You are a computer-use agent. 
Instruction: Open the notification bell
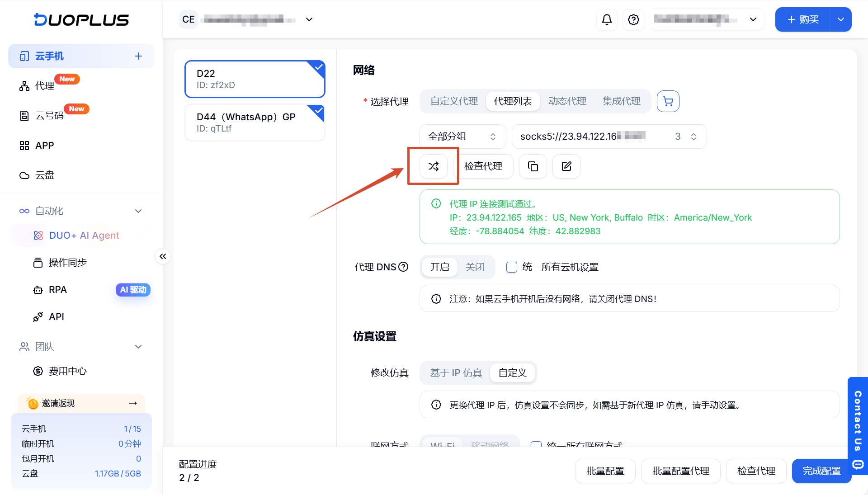point(607,19)
